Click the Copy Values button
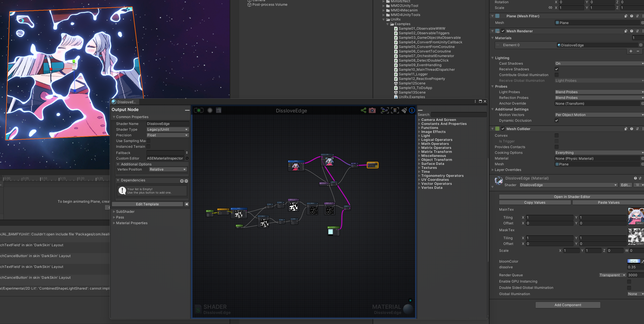The image size is (644, 324). click(535, 203)
